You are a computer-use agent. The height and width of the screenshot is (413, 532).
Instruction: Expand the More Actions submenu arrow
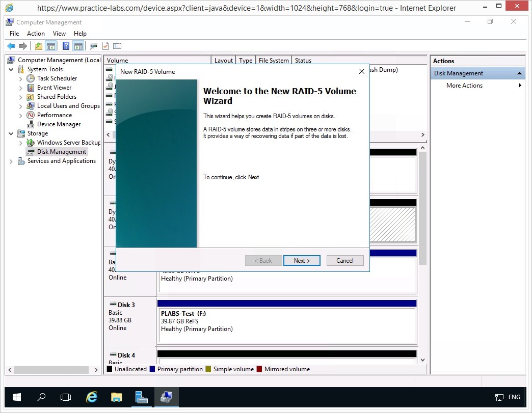point(520,86)
